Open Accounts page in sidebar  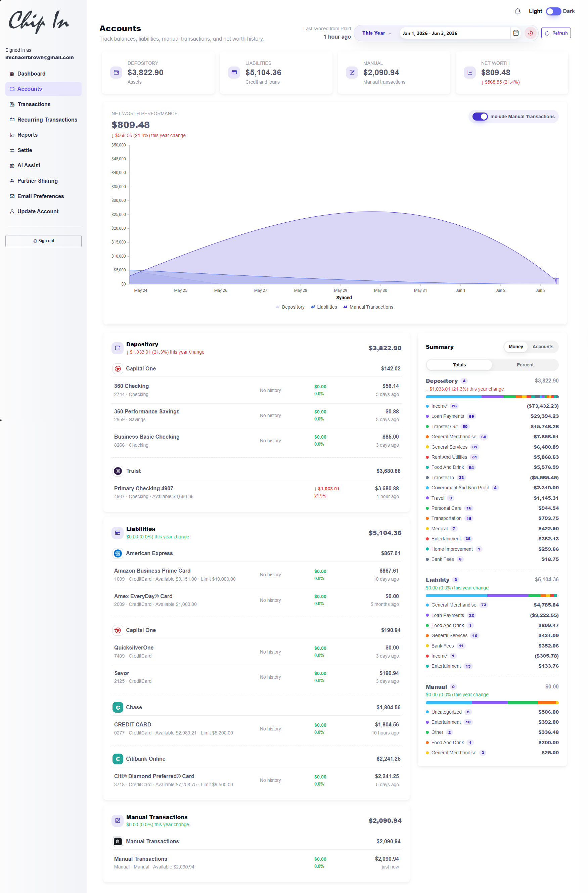43,89
